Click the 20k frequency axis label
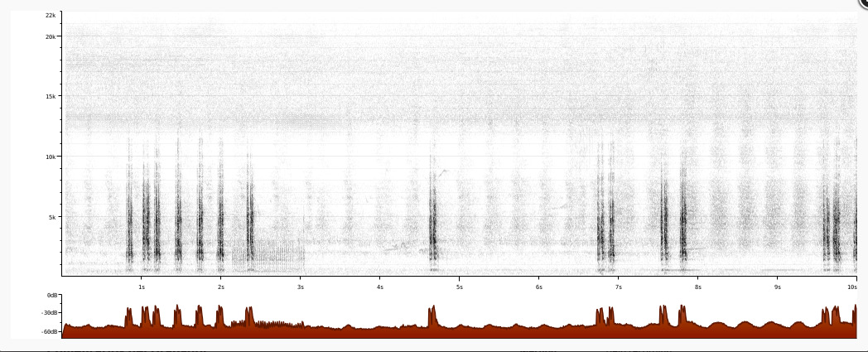Viewport: 868px width, 352px height. [51, 36]
